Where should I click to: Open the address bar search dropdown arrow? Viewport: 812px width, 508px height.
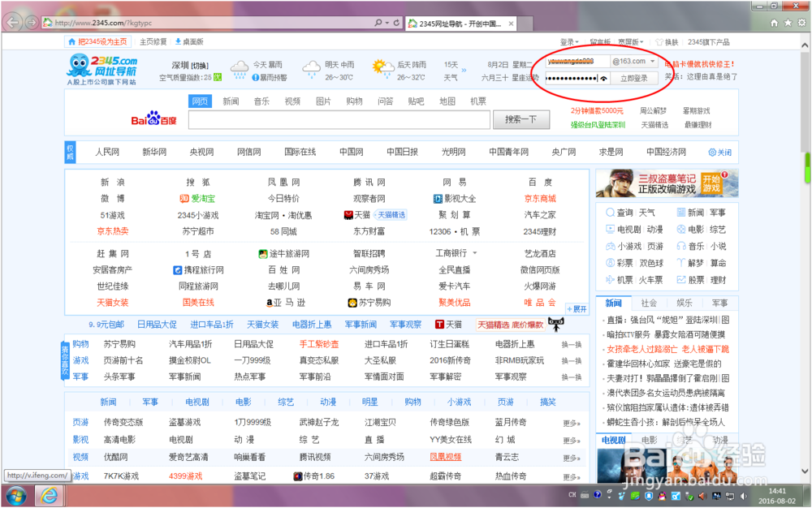387,23
